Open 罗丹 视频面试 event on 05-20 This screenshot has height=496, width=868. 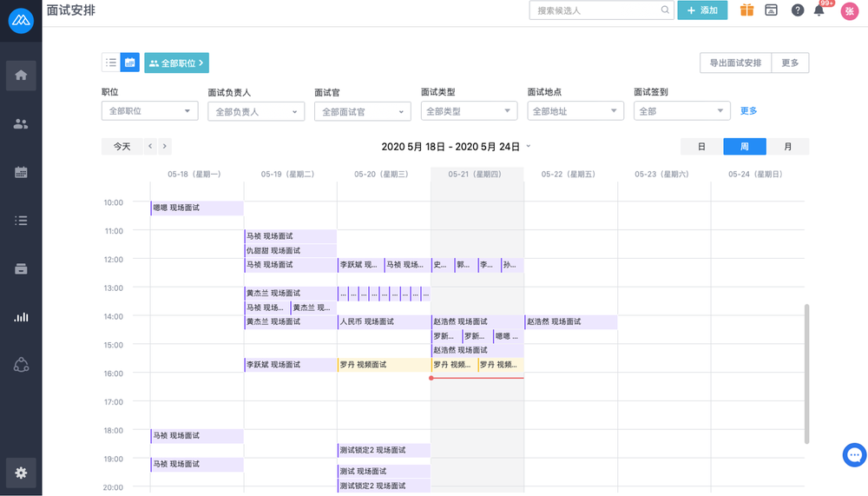384,365
